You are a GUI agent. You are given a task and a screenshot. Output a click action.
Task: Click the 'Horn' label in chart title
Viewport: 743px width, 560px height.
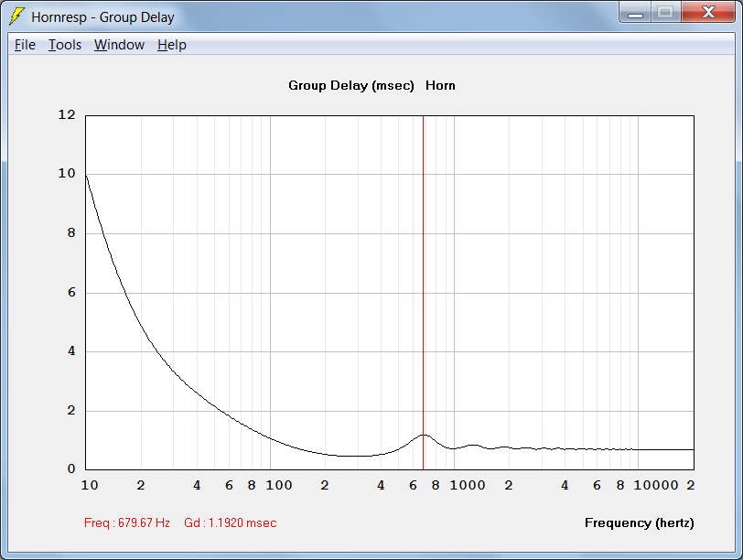tap(440, 85)
